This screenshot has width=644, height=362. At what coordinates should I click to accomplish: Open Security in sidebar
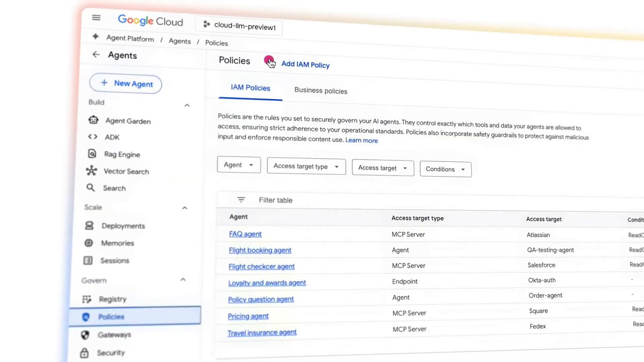click(111, 353)
